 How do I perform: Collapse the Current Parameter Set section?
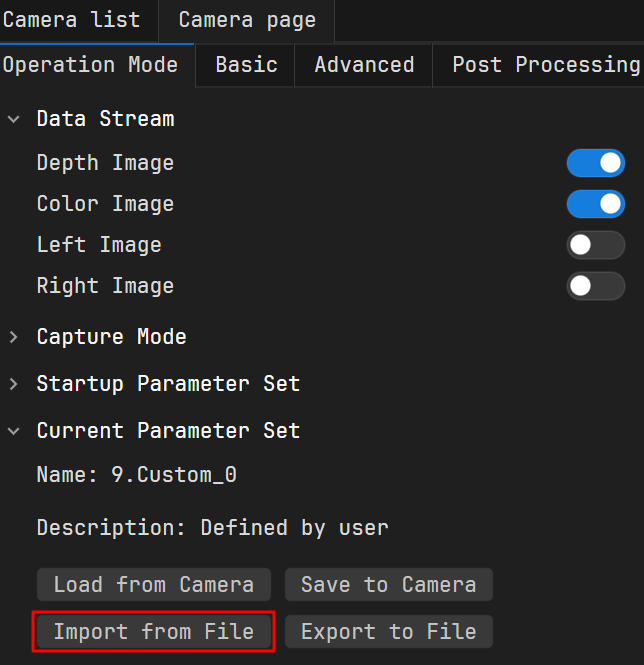click(14, 431)
